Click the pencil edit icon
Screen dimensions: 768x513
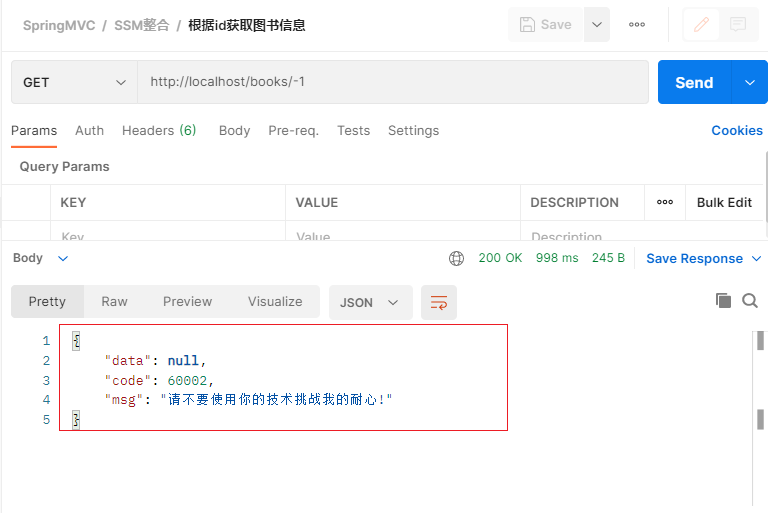pyautogui.click(x=701, y=25)
